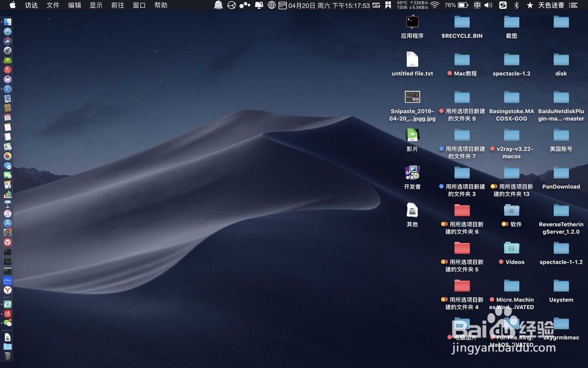588x368 pixels.
Task: Click the star icon in menu bar
Action: 530,5
